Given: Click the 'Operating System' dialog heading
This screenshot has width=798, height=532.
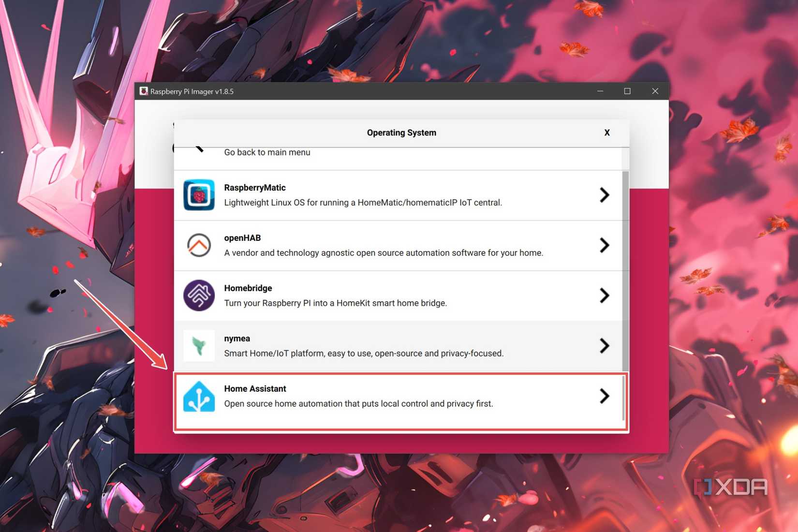Looking at the screenshot, I should pos(401,133).
